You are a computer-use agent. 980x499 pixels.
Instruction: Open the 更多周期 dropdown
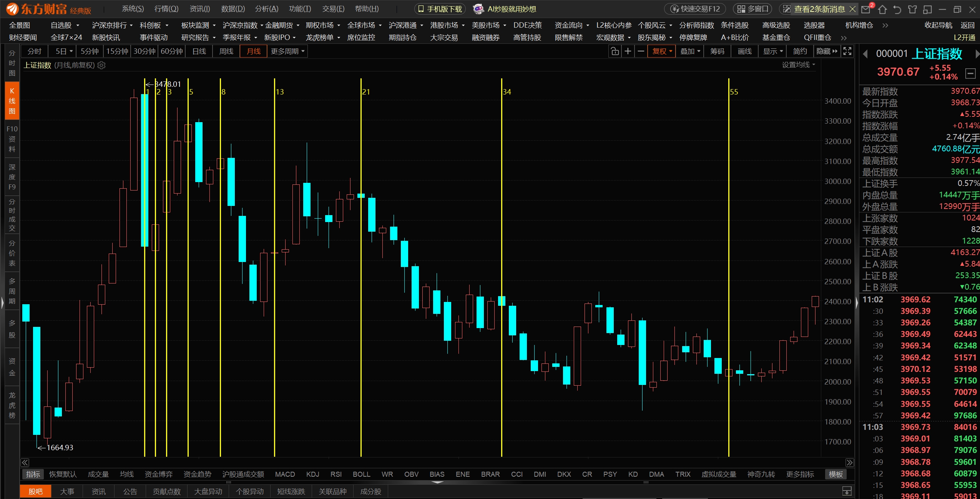click(x=287, y=51)
